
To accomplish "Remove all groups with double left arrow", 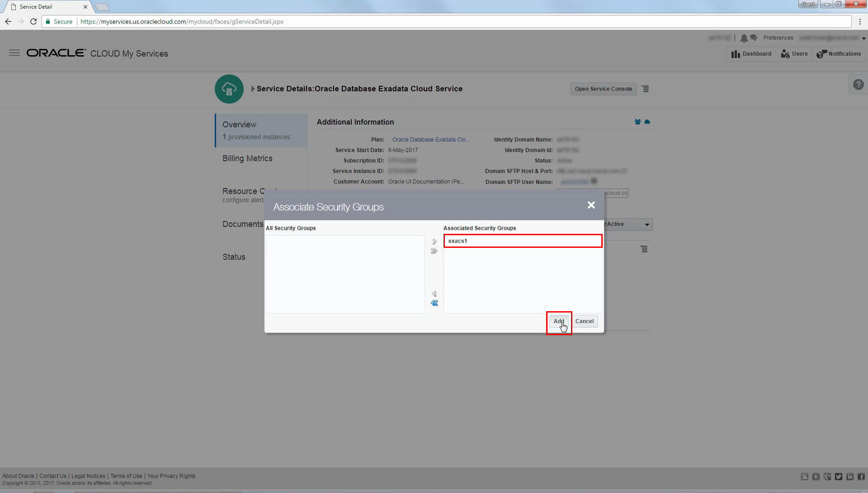I will tap(434, 303).
